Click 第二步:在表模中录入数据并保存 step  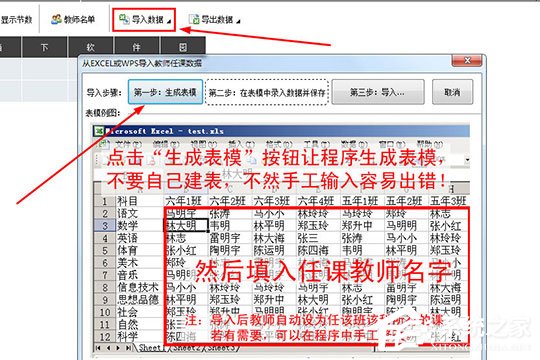click(267, 92)
